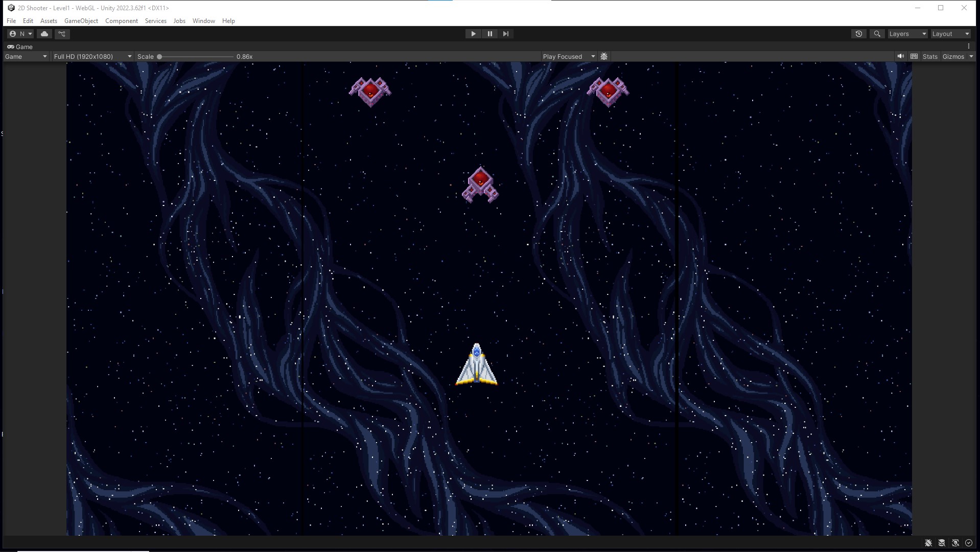
Task: Toggle Gizmos display
Action: click(x=953, y=56)
